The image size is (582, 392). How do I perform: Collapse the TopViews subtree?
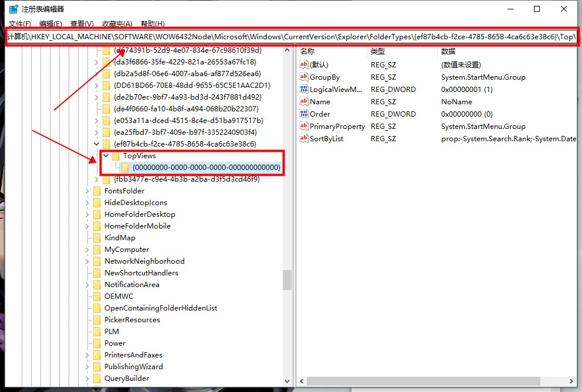[106, 156]
